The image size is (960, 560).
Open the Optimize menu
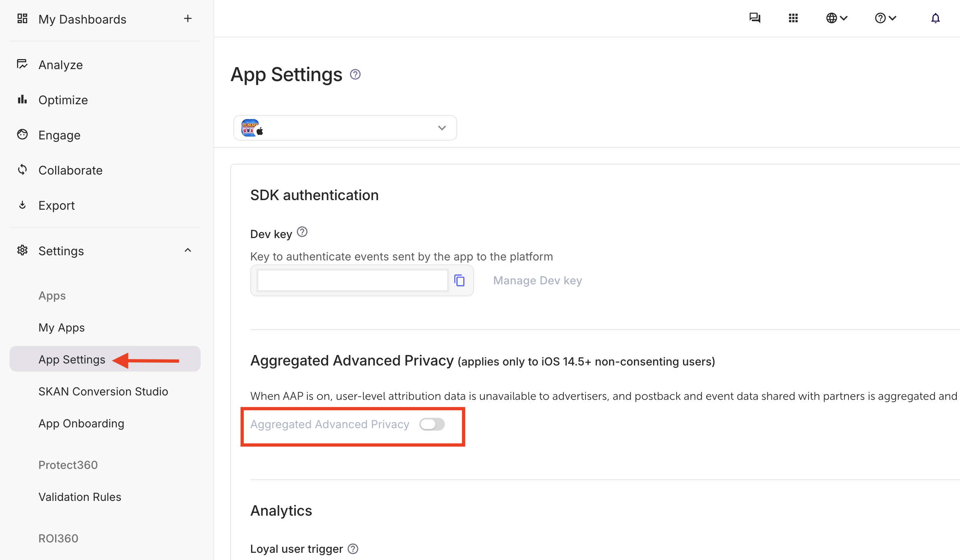pyautogui.click(x=63, y=100)
